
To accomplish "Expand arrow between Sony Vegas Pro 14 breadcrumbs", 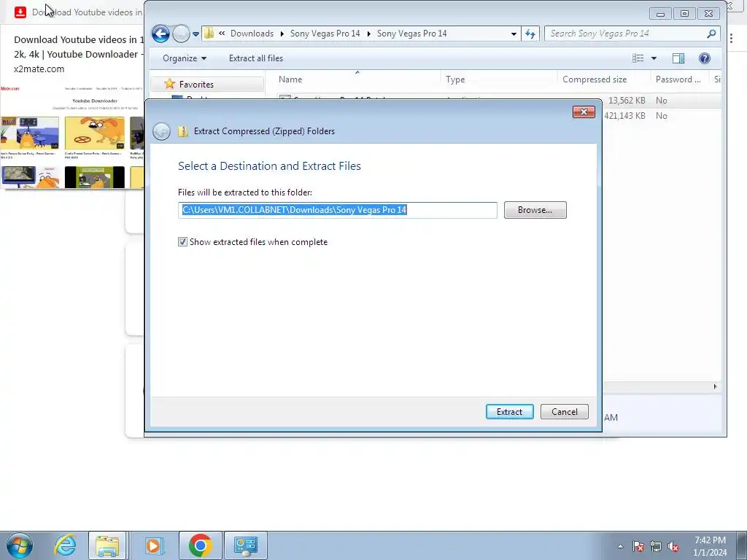I will pyautogui.click(x=368, y=34).
